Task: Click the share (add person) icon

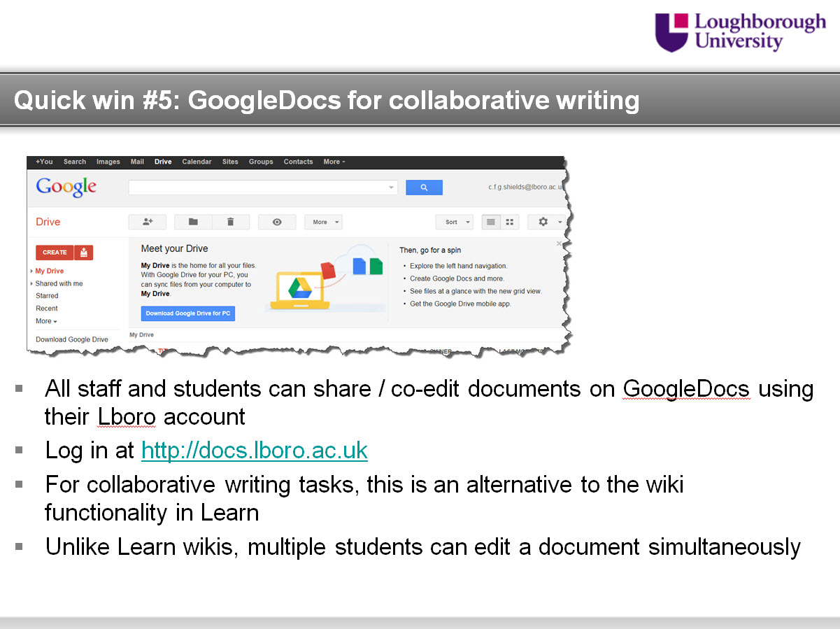Action: tap(147, 222)
